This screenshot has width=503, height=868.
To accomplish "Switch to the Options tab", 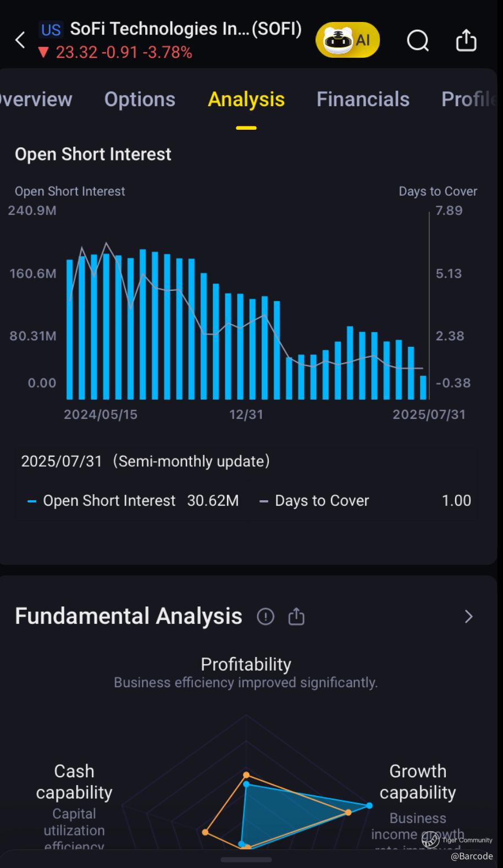I will click(x=140, y=99).
